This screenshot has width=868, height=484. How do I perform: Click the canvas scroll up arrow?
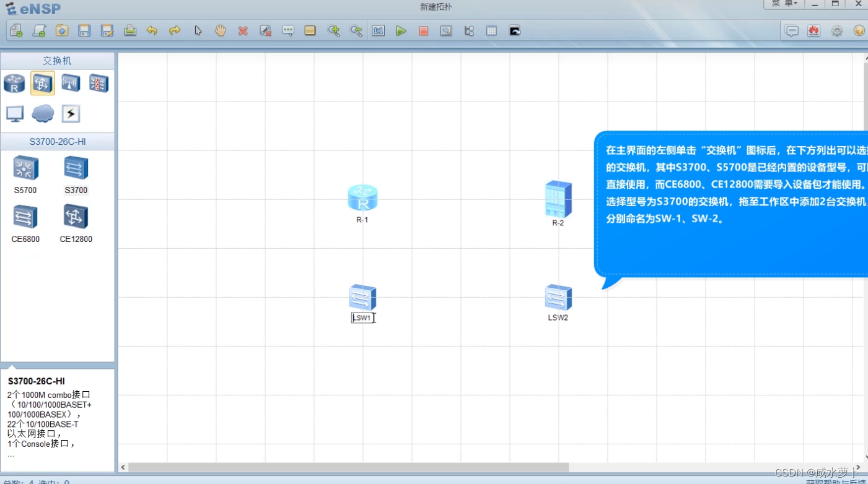[866, 59]
